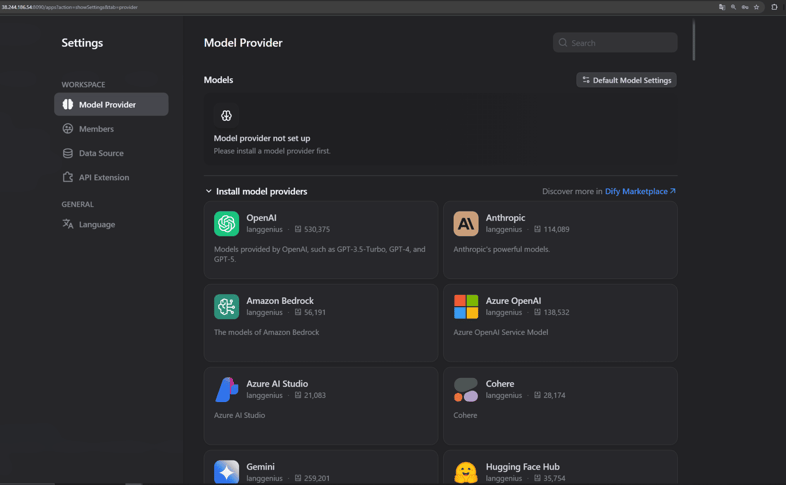Click the OpenAI logo icon
The image size is (786, 485).
click(226, 223)
